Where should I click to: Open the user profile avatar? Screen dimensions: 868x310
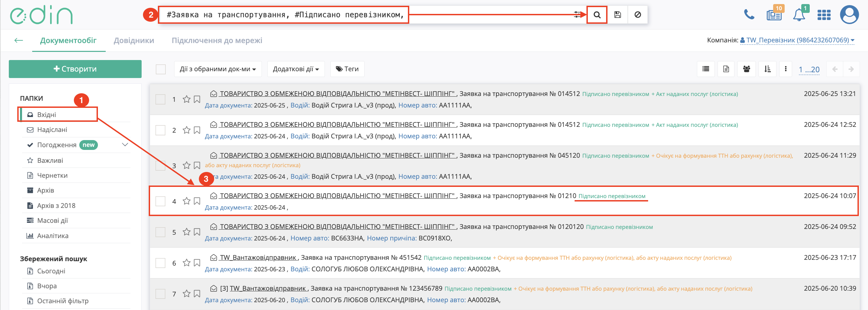849,15
